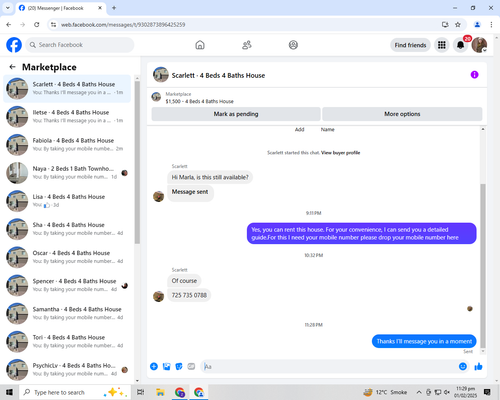Click the Mark as pending button
This screenshot has width=500, height=400.
coord(236,114)
